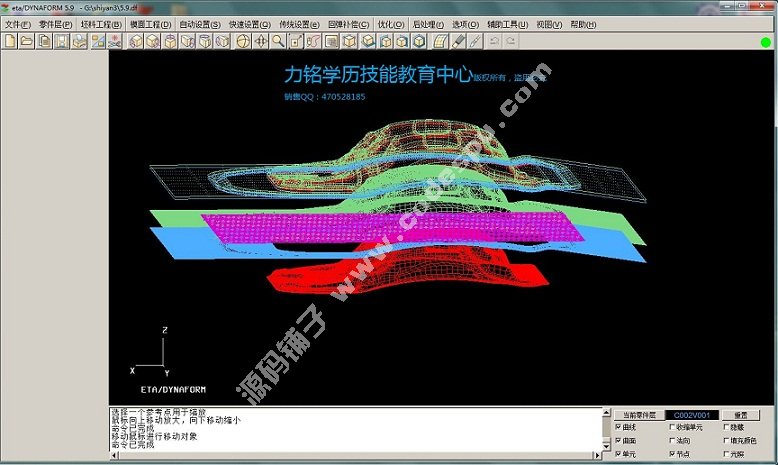778x465 pixels.
Task: Uncheck the 节点 checkbox
Action: coord(672,454)
